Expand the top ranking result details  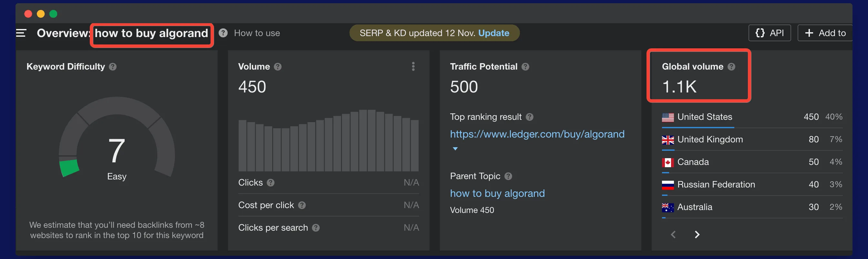pos(455,148)
